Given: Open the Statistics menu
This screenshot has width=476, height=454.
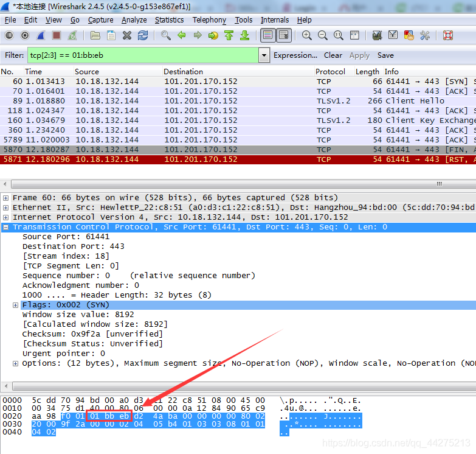Looking at the screenshot, I should point(170,20).
